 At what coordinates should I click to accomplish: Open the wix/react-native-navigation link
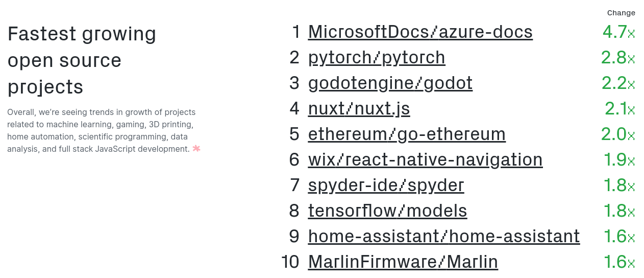[x=425, y=159]
